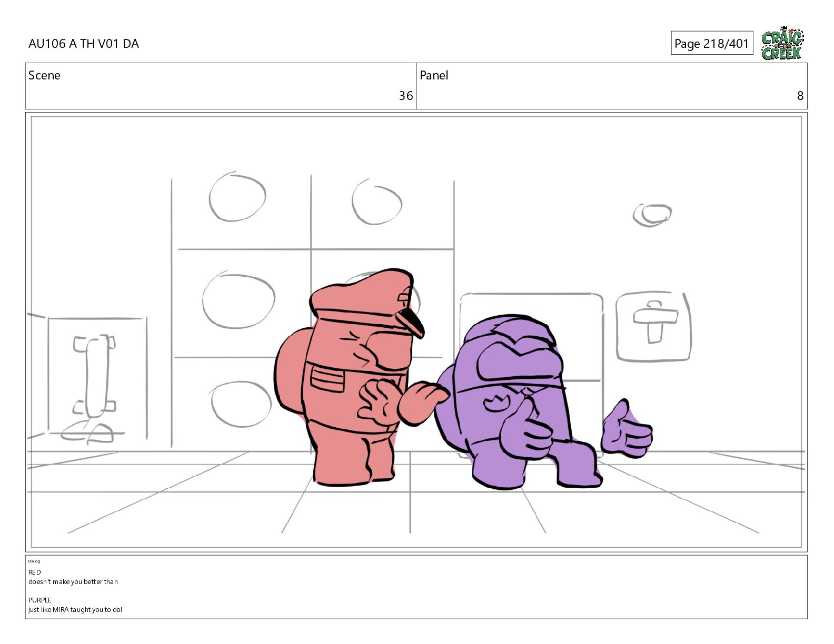Click the Craig of the Creek logo
The image size is (834, 644).
782,43
